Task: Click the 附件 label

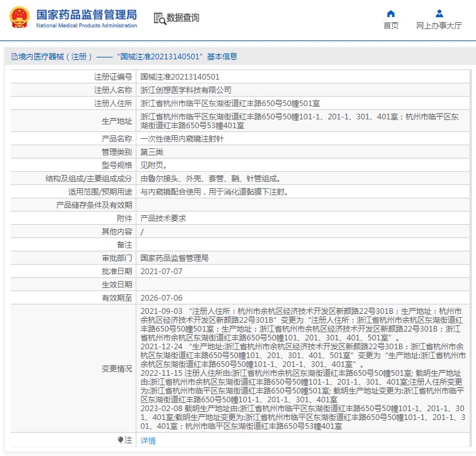Action: tap(124, 219)
